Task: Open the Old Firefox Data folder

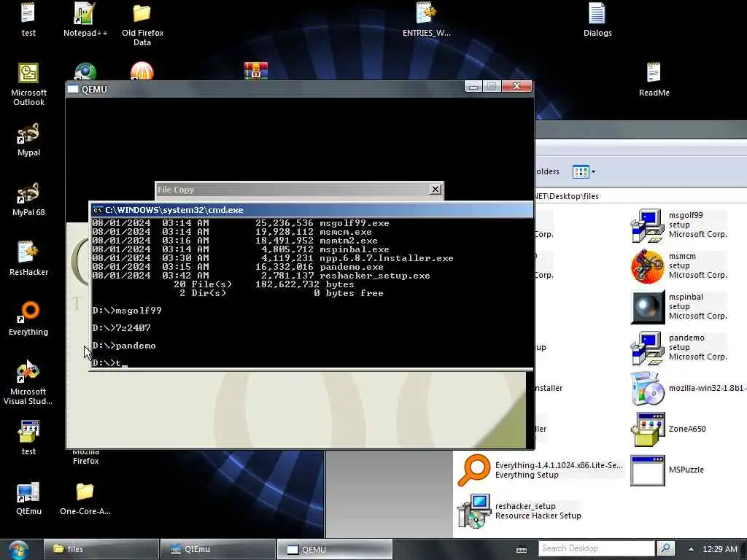Action: (x=142, y=25)
